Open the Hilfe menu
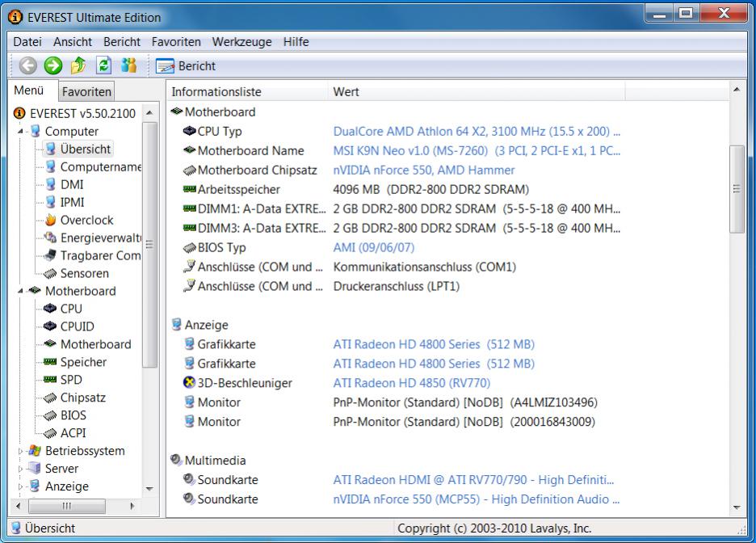 [x=296, y=42]
